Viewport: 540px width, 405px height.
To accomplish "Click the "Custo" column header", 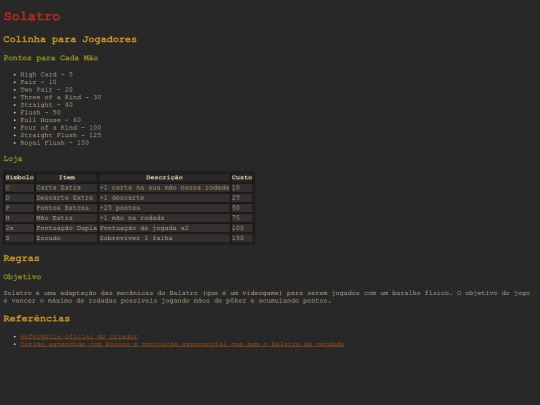I will tap(242, 177).
